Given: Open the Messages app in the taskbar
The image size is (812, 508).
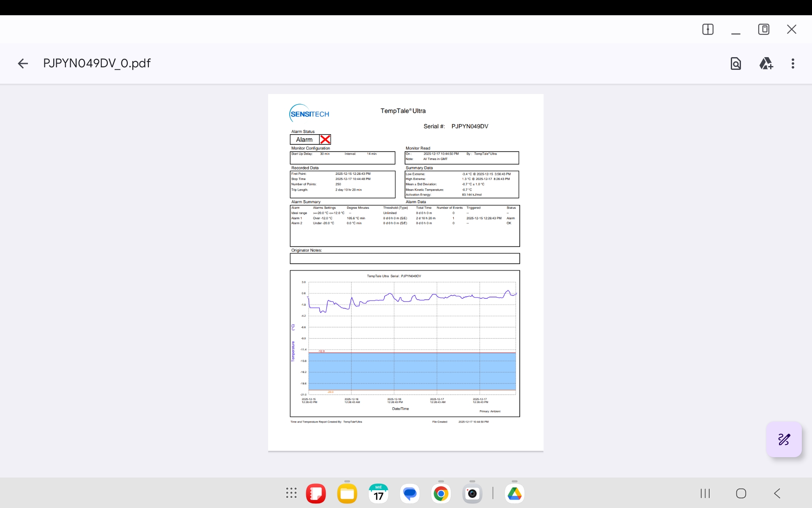Looking at the screenshot, I should click(410, 494).
